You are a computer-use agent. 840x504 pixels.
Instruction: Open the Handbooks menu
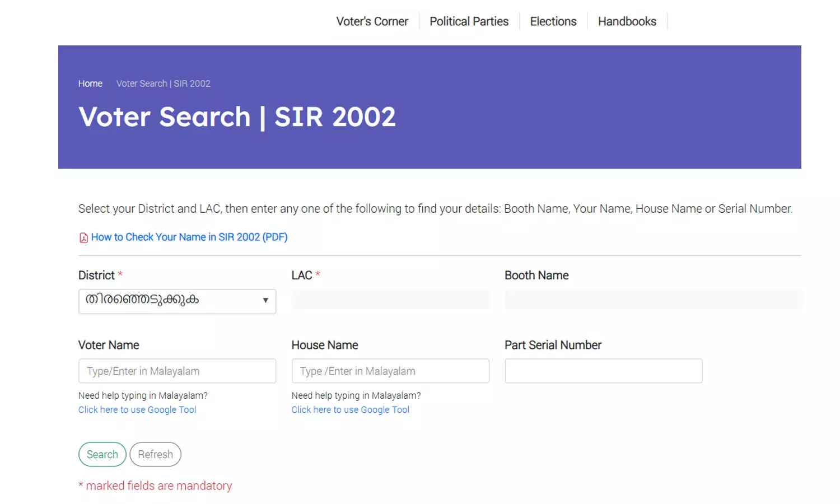(627, 21)
